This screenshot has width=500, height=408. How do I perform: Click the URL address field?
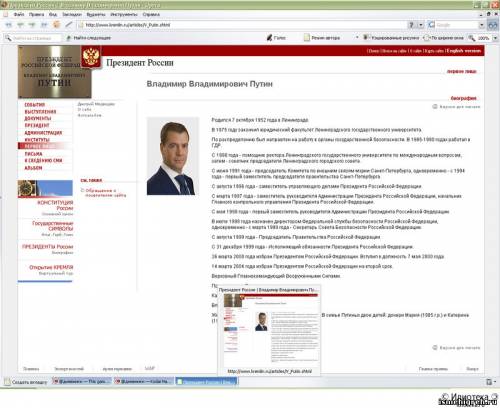click(245, 25)
